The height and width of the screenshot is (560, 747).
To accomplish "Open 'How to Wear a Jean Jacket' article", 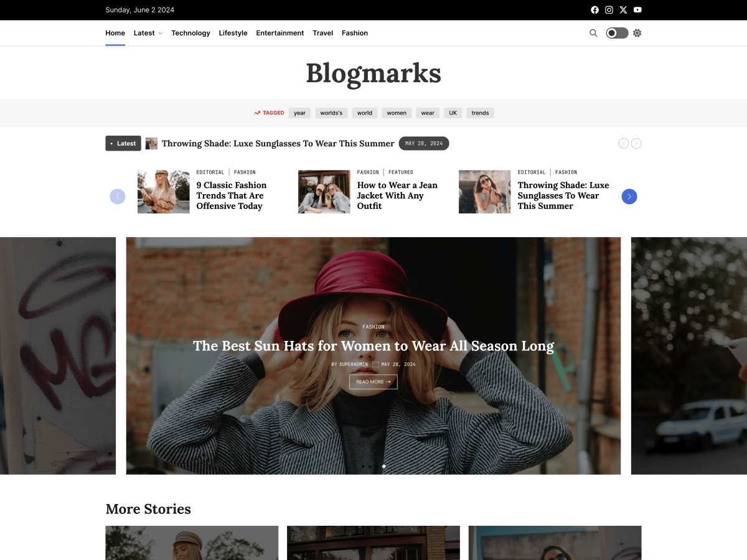I will [397, 194].
